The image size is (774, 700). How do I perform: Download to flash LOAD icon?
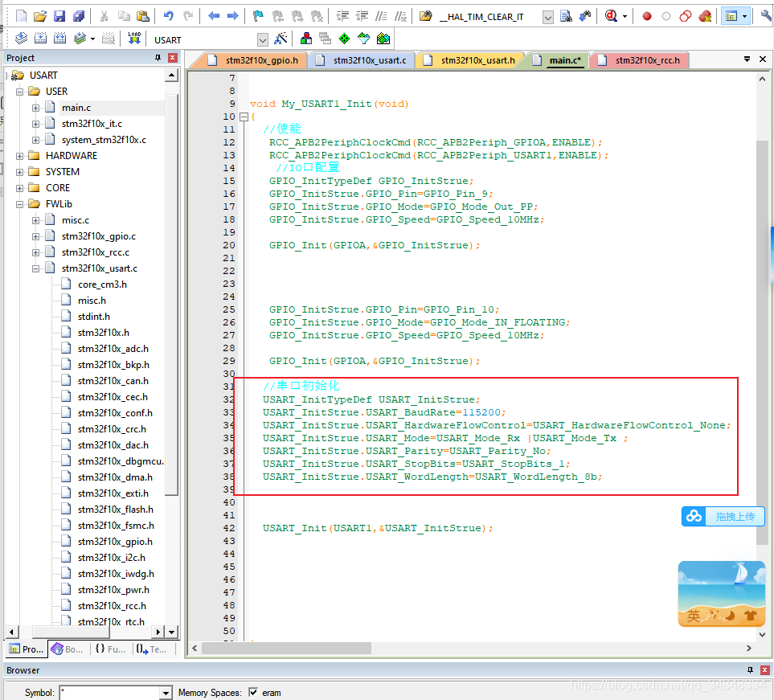(134, 38)
